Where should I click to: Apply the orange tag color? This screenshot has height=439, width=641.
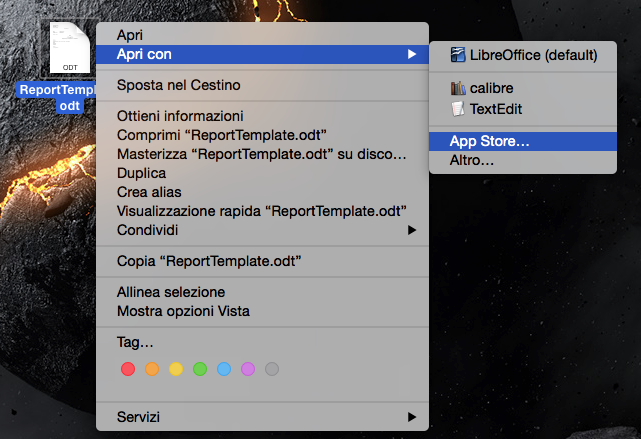pos(152,369)
